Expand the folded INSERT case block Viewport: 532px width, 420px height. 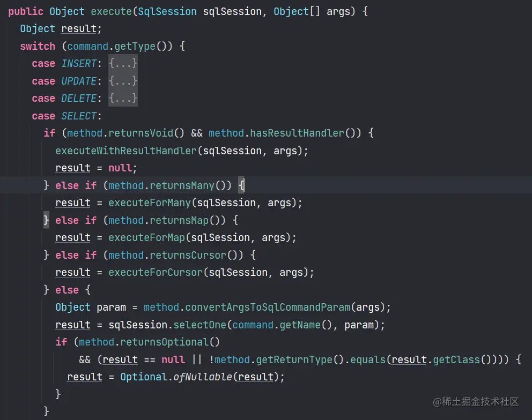point(123,63)
